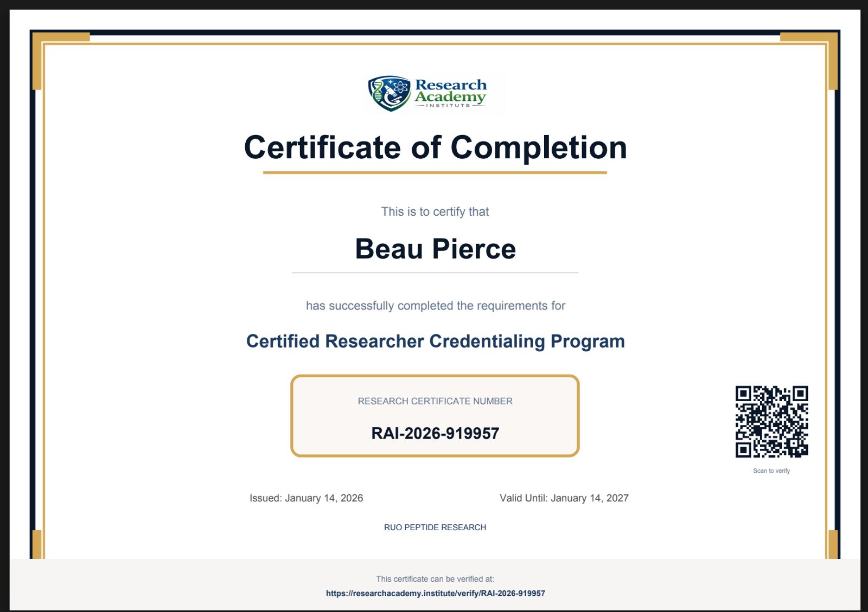Click the shield emblem in the logo

(x=390, y=93)
